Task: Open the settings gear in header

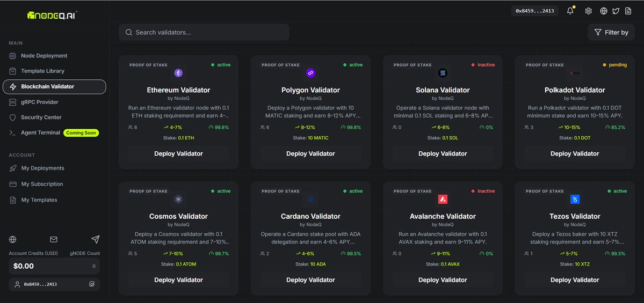Action: click(x=588, y=11)
